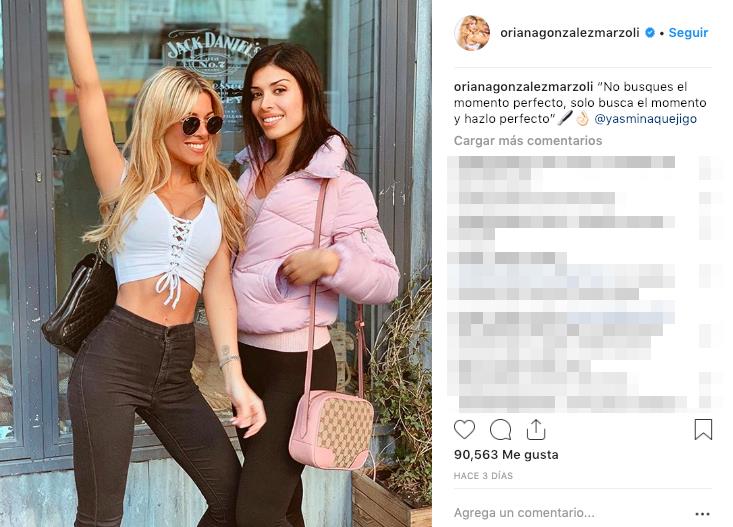This screenshot has width=733, height=527.
Task: Save the post with the bookmark icon
Action: coord(703,429)
